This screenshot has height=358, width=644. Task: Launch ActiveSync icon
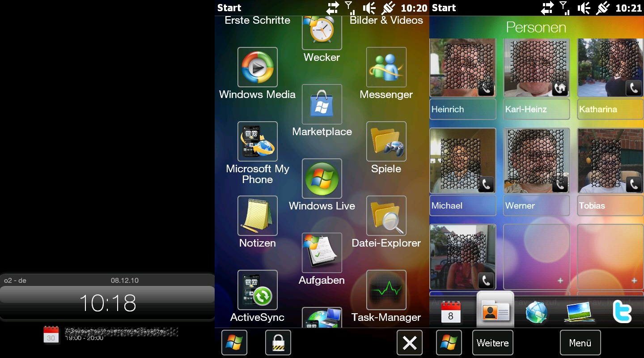258,290
